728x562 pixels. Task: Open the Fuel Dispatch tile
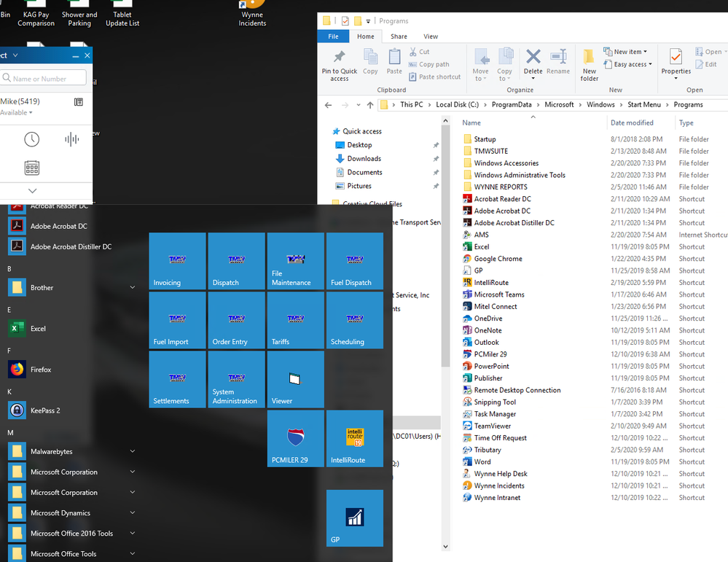point(355,261)
